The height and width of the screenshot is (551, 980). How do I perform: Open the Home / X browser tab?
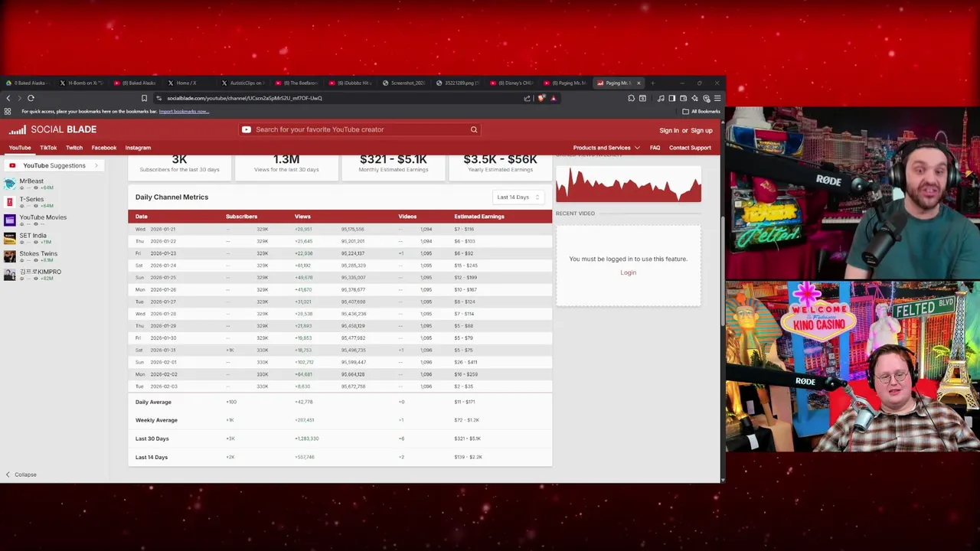pos(190,83)
